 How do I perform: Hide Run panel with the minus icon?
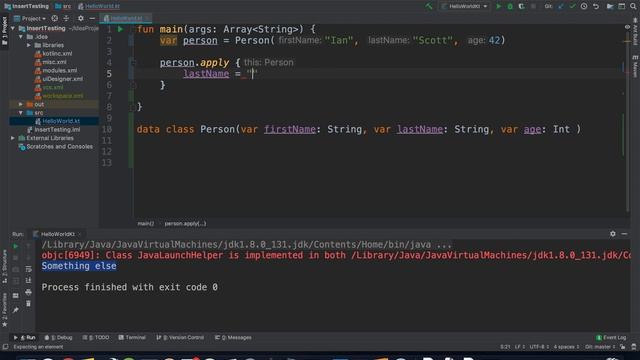pos(624,234)
